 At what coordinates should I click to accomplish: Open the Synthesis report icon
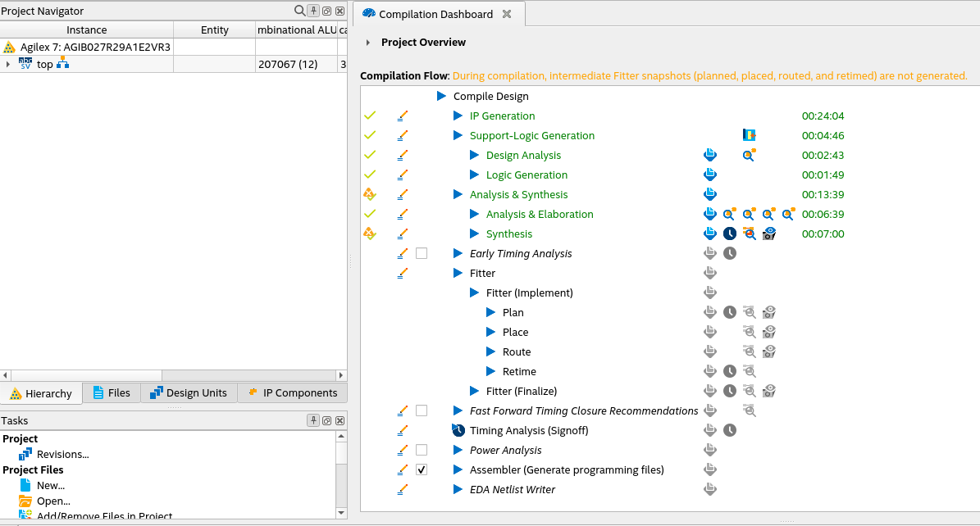pyautogui.click(x=710, y=234)
